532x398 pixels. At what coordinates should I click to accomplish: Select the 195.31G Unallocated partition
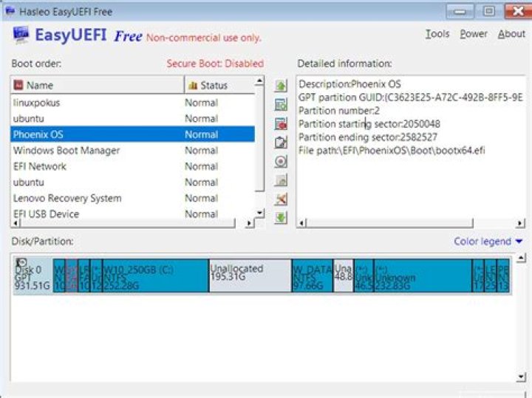coord(250,275)
